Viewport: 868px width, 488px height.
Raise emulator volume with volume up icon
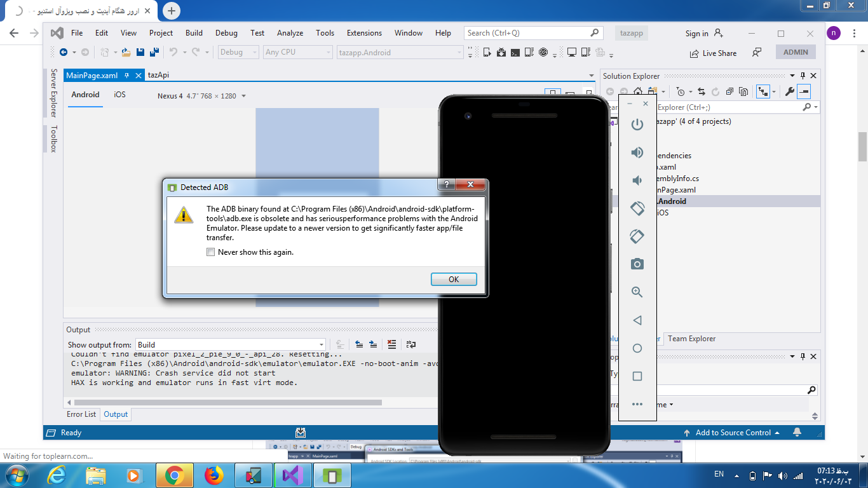(637, 152)
